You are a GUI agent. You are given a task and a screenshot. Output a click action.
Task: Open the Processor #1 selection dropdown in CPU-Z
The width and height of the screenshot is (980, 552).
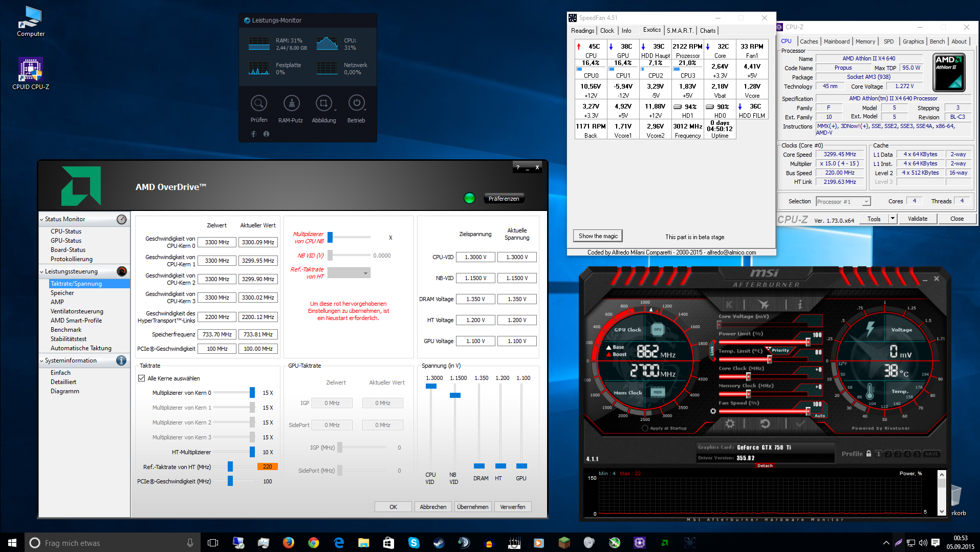tap(843, 202)
